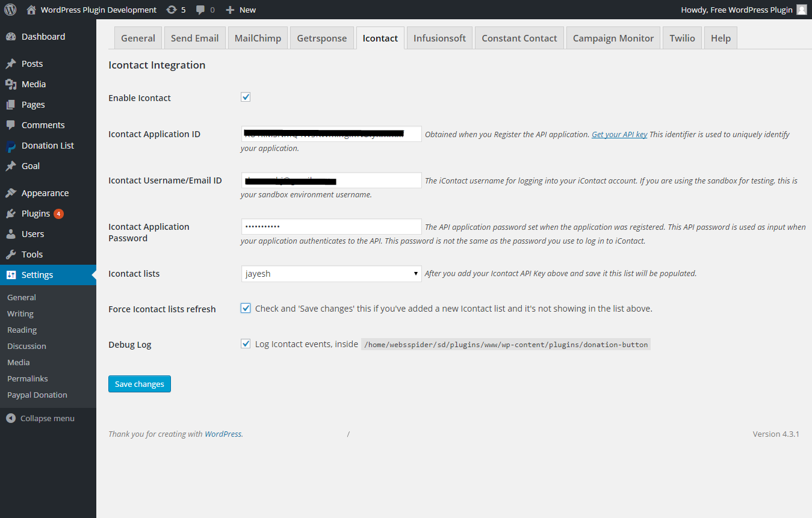Screen dimensions: 812x518
Task: Switch to the Send Email tab
Action: (x=194, y=38)
